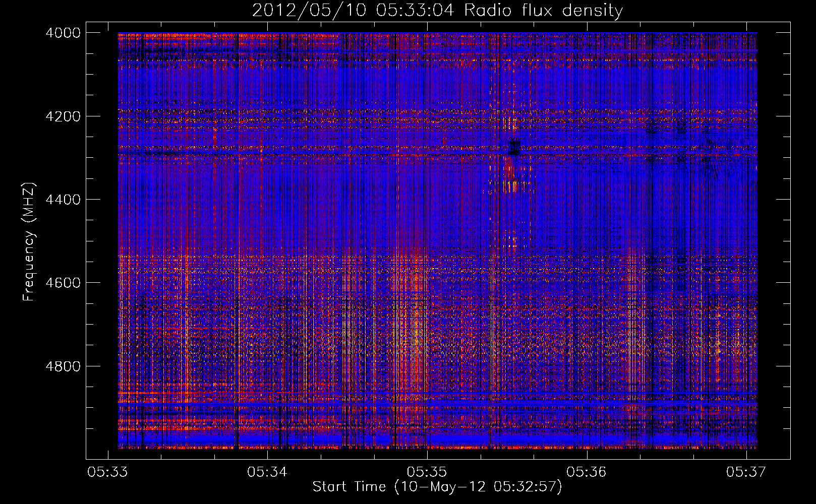Click the 05:34 time tick label
Image resolution: width=816 pixels, height=504 pixels.
tap(267, 472)
